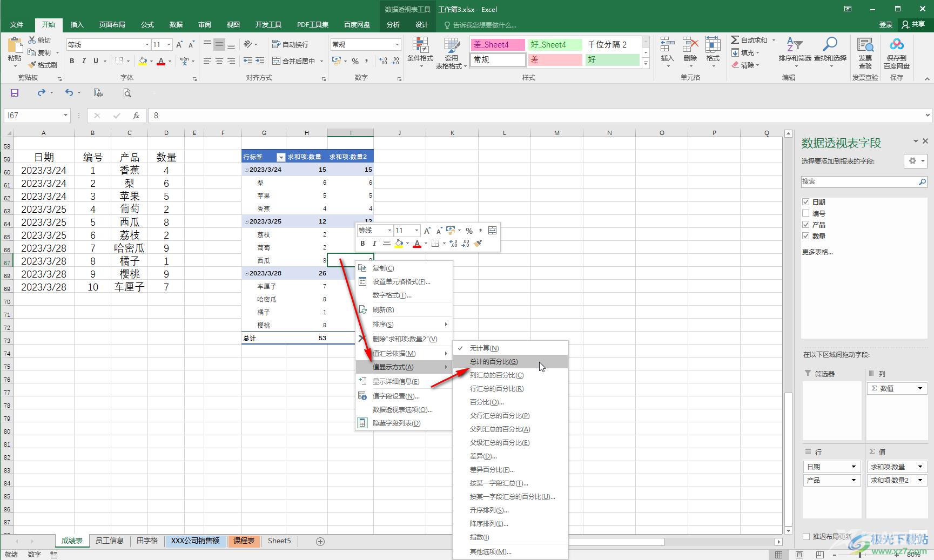Viewport: 934px width, 560px height.
Task: Switch to 课程表 sheet tab
Action: click(244, 541)
